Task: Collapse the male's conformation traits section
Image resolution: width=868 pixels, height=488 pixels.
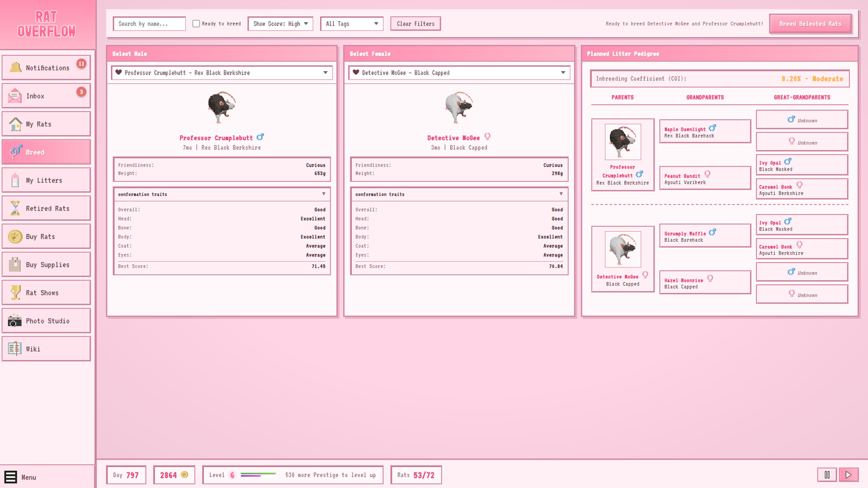Action: (324, 194)
